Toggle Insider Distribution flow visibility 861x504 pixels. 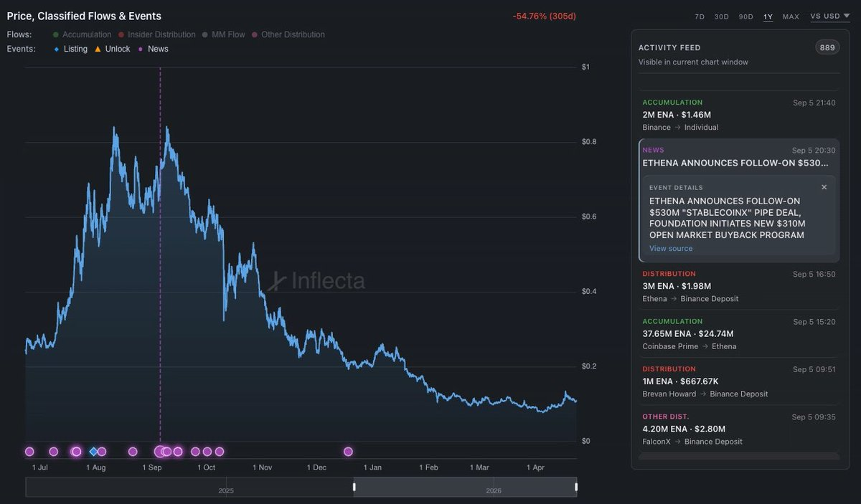point(156,34)
